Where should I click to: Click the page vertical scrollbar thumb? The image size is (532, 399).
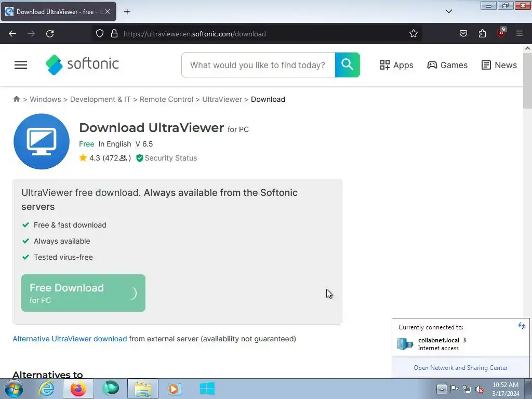527,81
